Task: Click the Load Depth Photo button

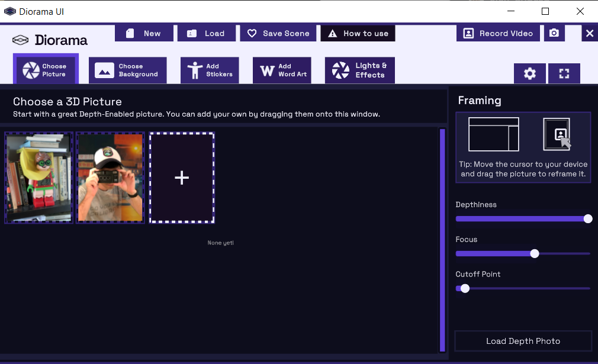Action: coord(523,341)
